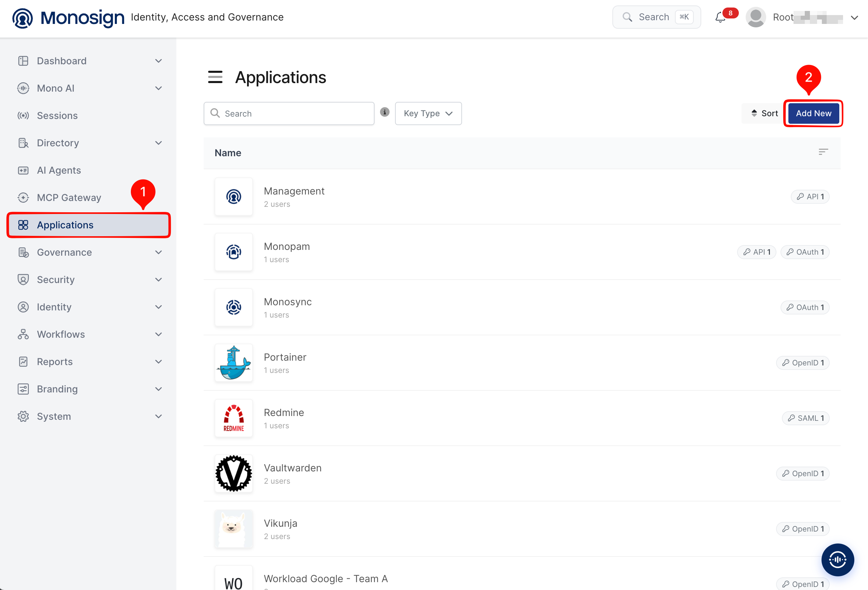
Task: Click the Vaultwarden app icon
Action: pyautogui.click(x=233, y=473)
